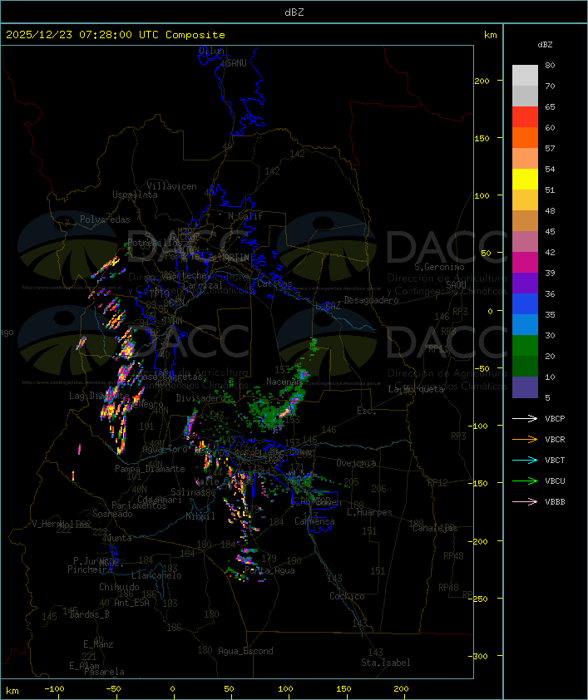Click the VBCR legend label
Screen dimensions: 588x700
pos(555,439)
